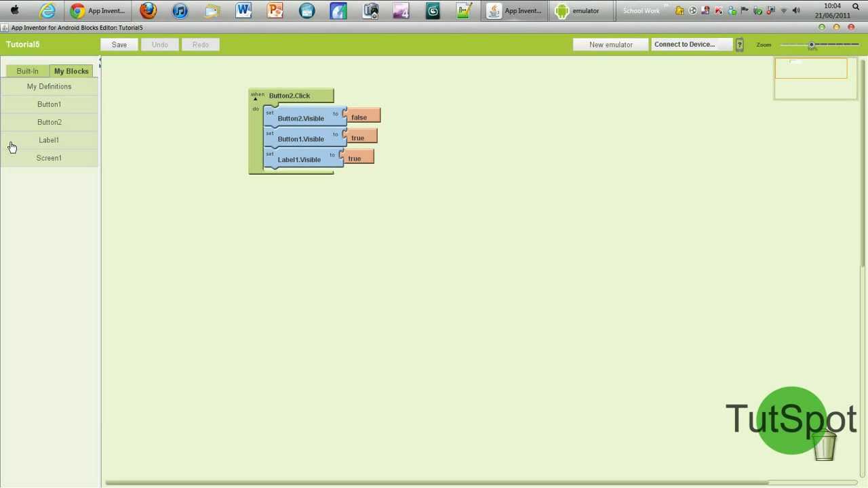Select the set Button2.Visible block
Image resolution: width=868 pixels, height=488 pixels.
point(304,118)
